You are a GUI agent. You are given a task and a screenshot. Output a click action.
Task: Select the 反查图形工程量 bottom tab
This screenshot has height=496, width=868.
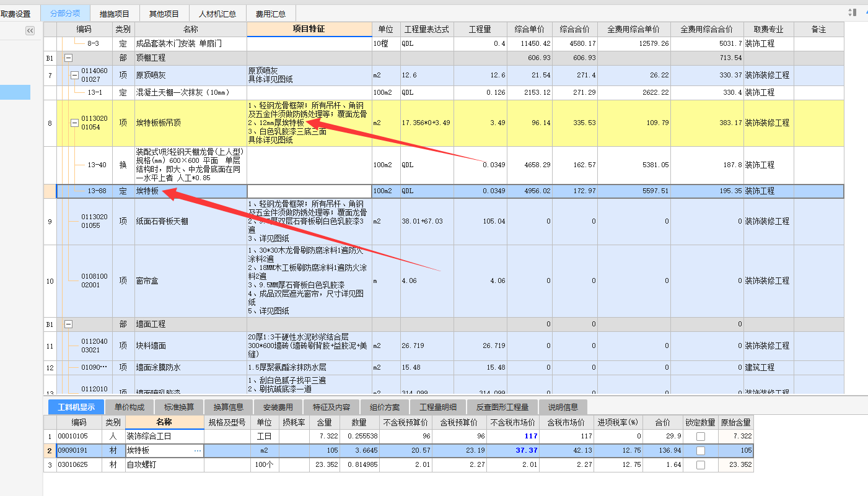(x=502, y=407)
